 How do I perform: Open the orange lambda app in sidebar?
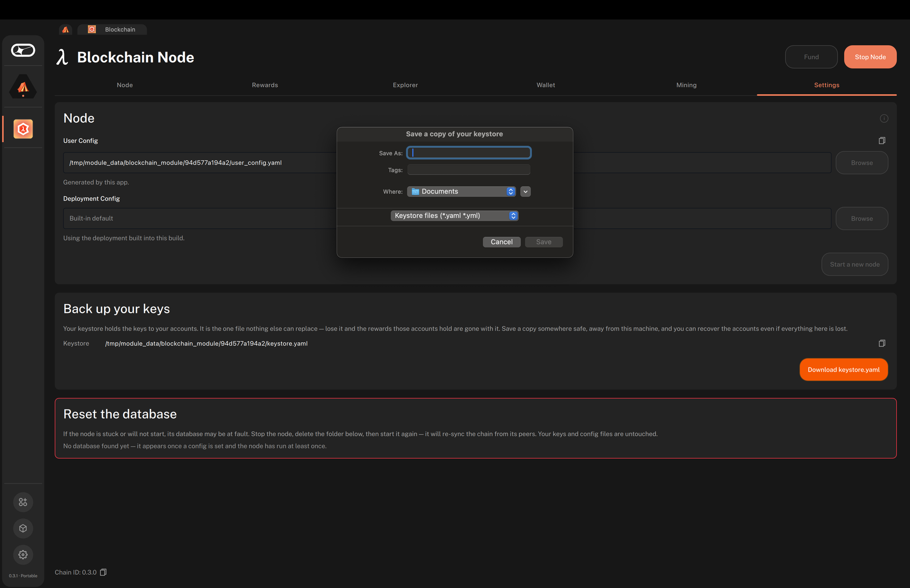point(23,87)
